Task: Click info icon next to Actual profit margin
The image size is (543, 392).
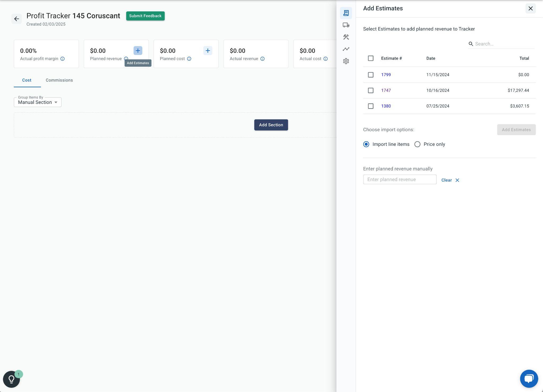Action: (62, 59)
